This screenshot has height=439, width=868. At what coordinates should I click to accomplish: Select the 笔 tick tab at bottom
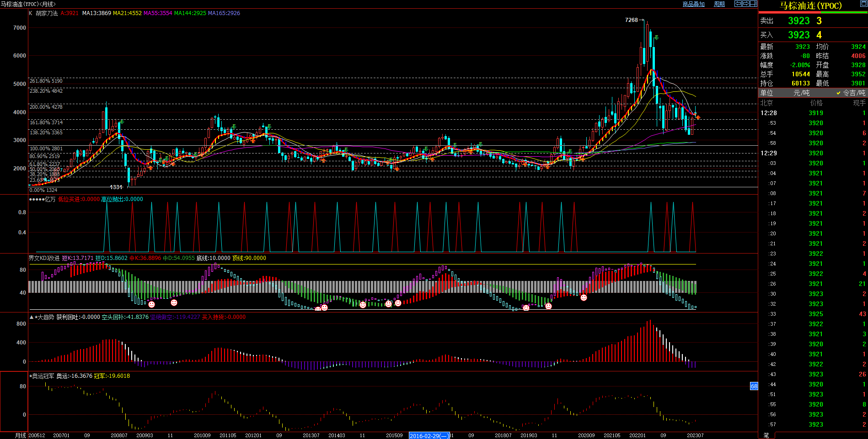tap(766, 435)
